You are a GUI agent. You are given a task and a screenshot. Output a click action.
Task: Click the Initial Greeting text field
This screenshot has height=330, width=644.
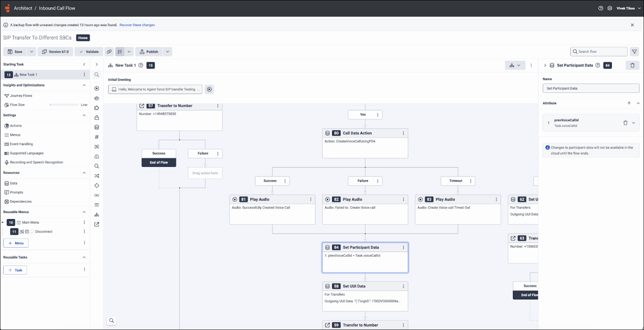(155, 89)
